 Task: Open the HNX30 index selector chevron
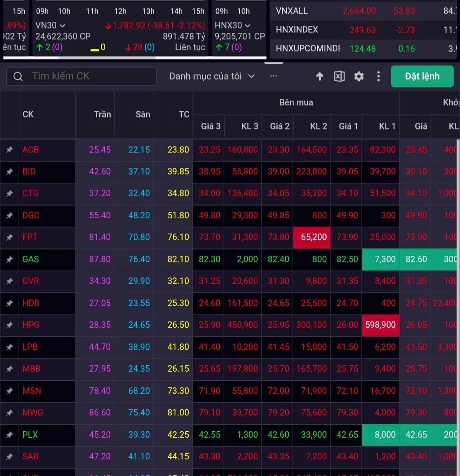[247, 26]
